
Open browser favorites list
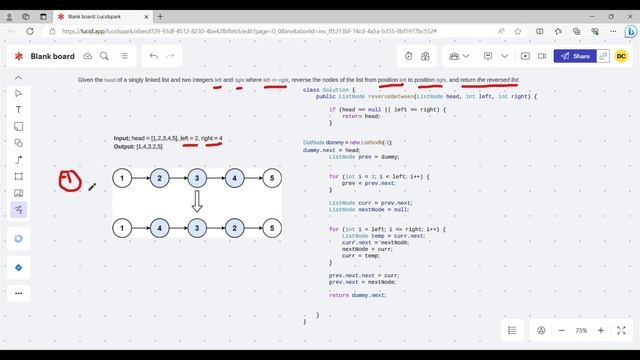pos(558,31)
